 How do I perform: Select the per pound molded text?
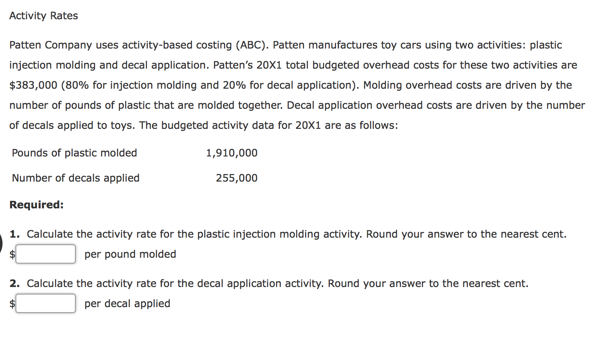point(130,254)
